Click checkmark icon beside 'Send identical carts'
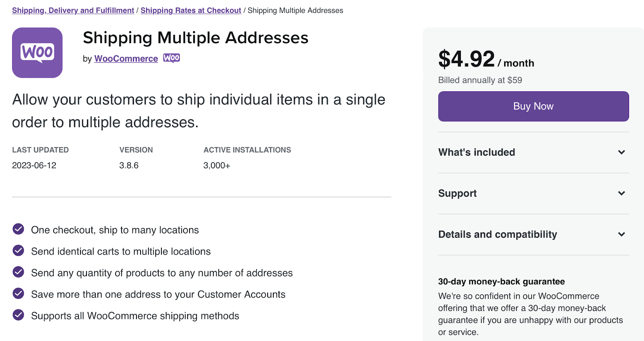This screenshot has width=644, height=341. 19,251
